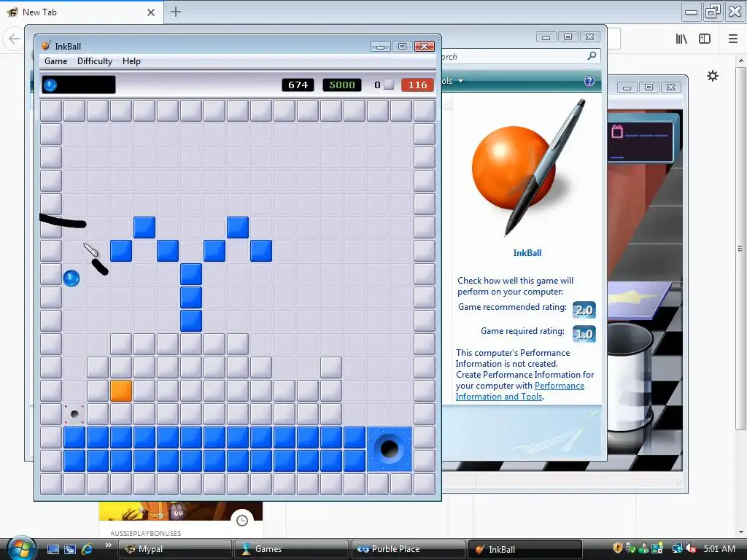Viewport: 747px width, 560px height.
Task: Toggle the browser sidebar icon
Action: 705,39
